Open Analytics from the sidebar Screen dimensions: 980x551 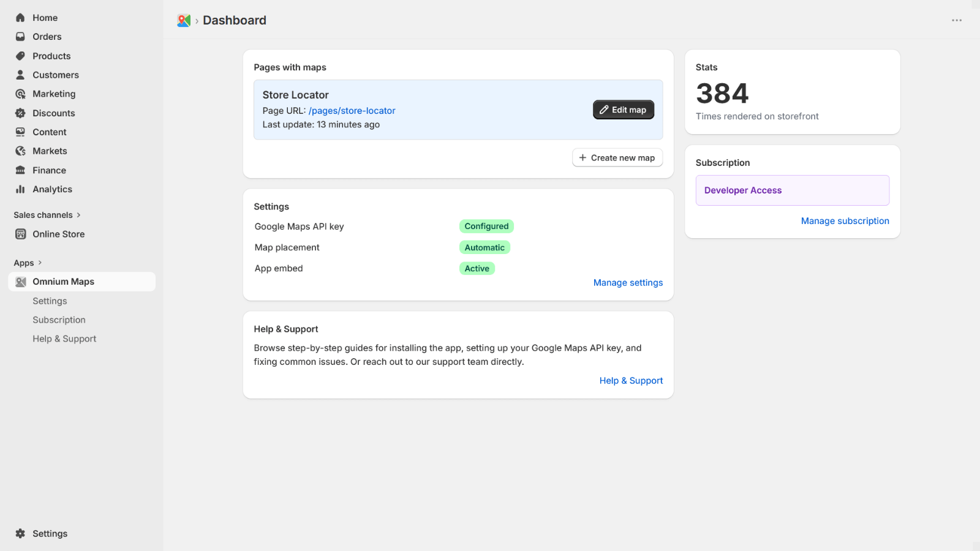click(52, 189)
